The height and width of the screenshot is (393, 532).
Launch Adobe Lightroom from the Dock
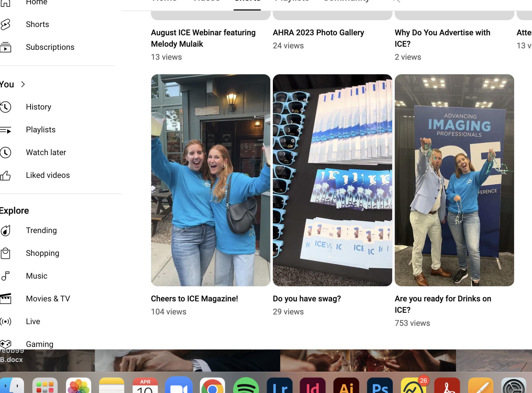[279, 385]
